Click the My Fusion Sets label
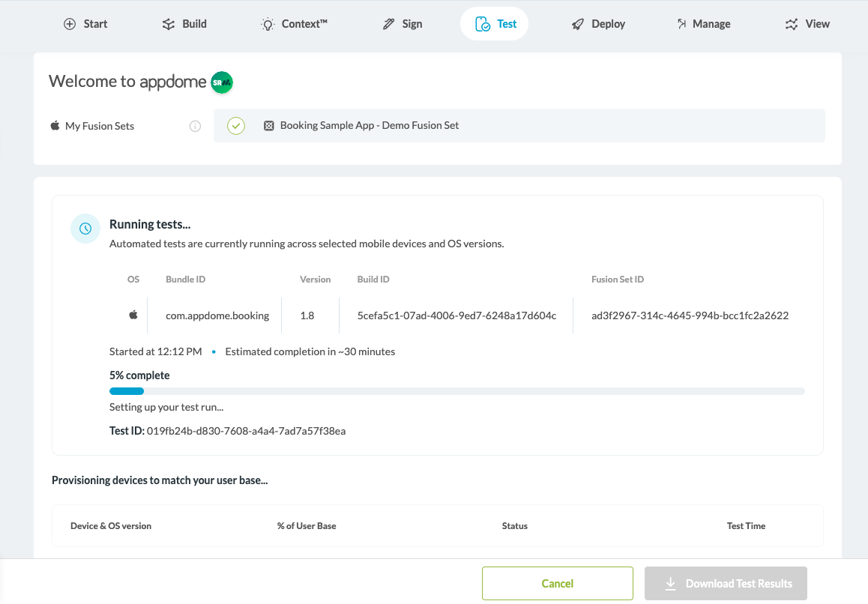This screenshot has height=604, width=868. point(100,126)
